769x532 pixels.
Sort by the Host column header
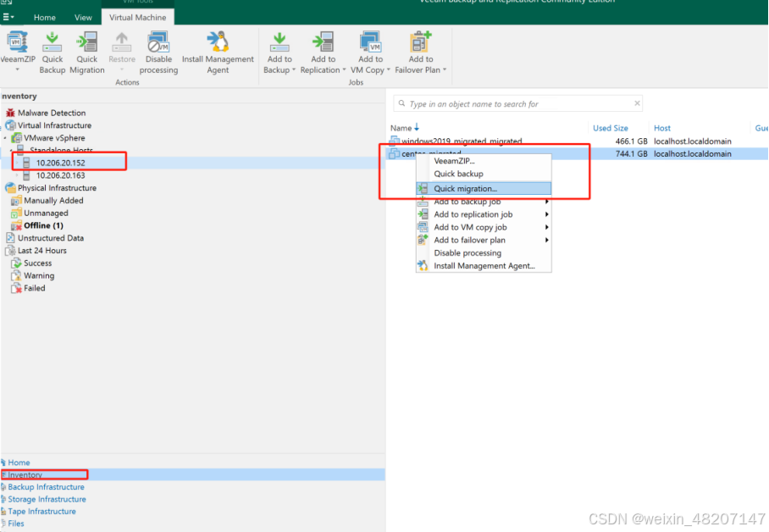[x=661, y=128]
